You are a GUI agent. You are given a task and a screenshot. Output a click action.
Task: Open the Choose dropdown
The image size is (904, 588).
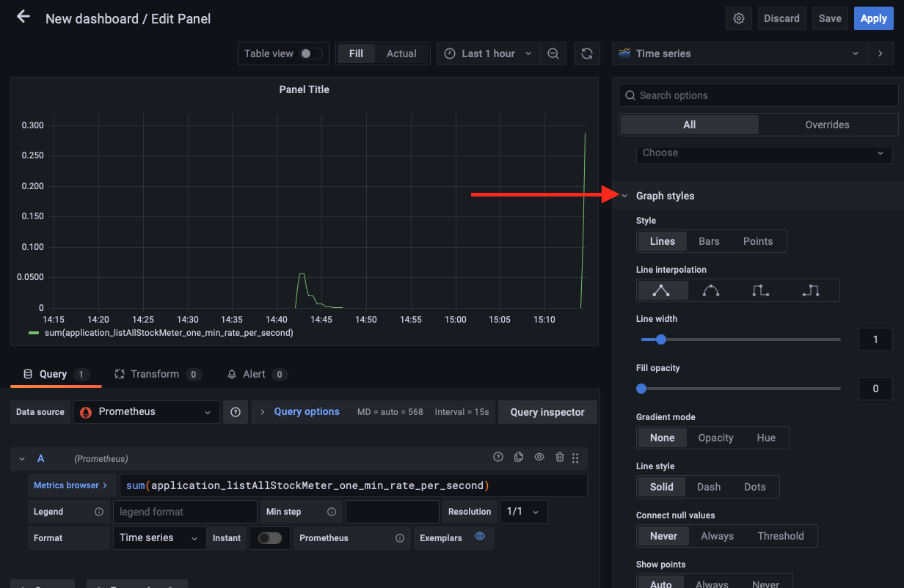pyautogui.click(x=764, y=152)
